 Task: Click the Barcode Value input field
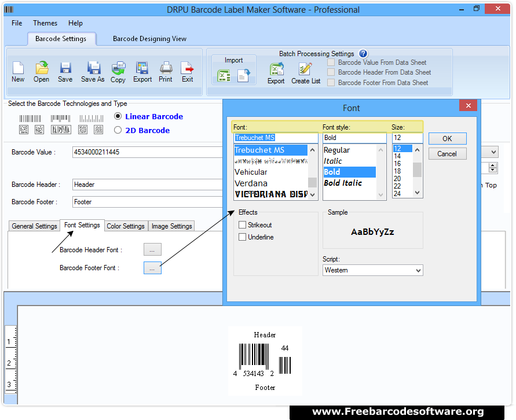[x=148, y=152]
